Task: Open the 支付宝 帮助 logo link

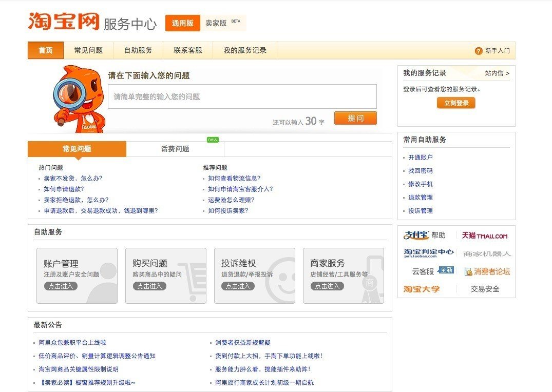Action: pyautogui.click(x=425, y=235)
